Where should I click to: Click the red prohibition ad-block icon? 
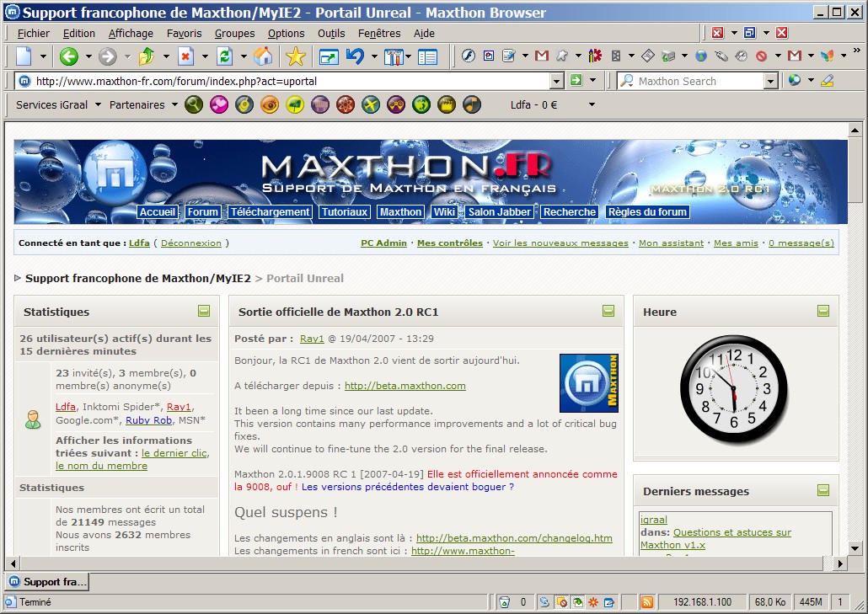[x=762, y=56]
